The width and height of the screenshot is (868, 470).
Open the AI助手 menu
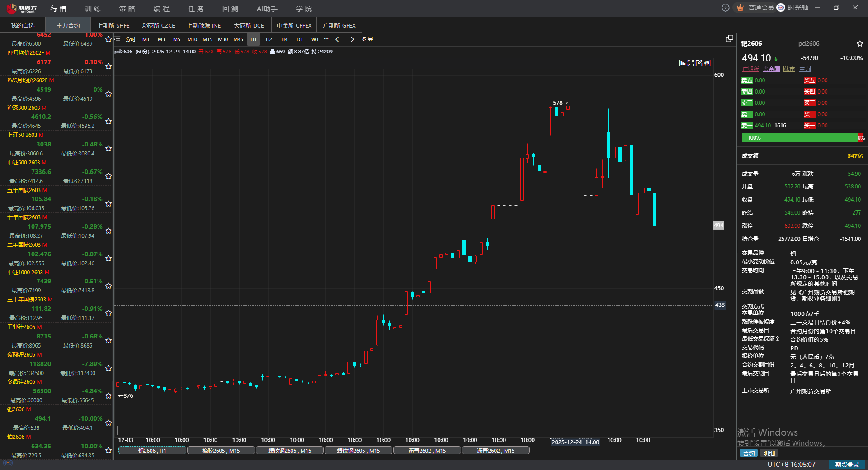pos(267,9)
